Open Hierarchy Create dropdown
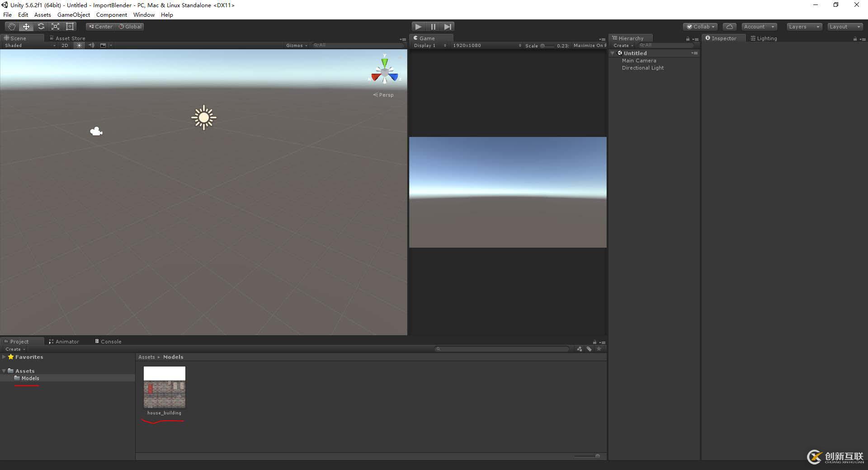 pyautogui.click(x=623, y=46)
